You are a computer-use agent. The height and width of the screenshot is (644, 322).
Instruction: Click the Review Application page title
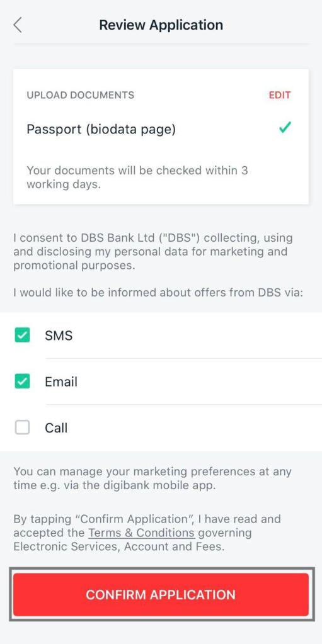(x=161, y=25)
